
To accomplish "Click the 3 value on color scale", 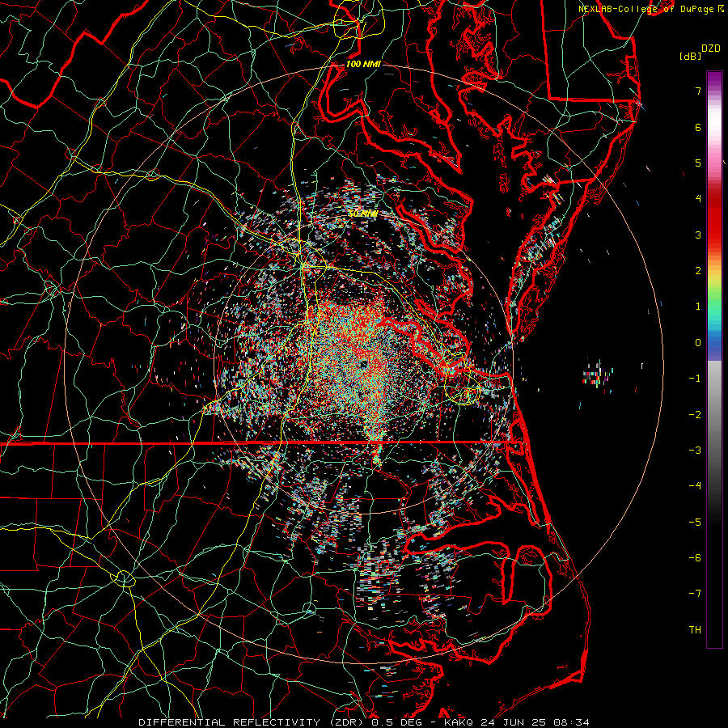I will coord(698,235).
